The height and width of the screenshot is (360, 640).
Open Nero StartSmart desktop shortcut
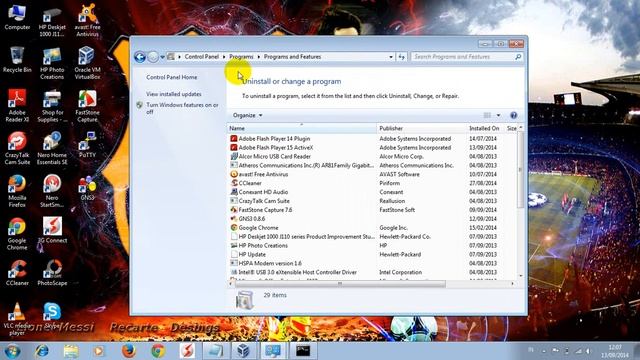52,191
